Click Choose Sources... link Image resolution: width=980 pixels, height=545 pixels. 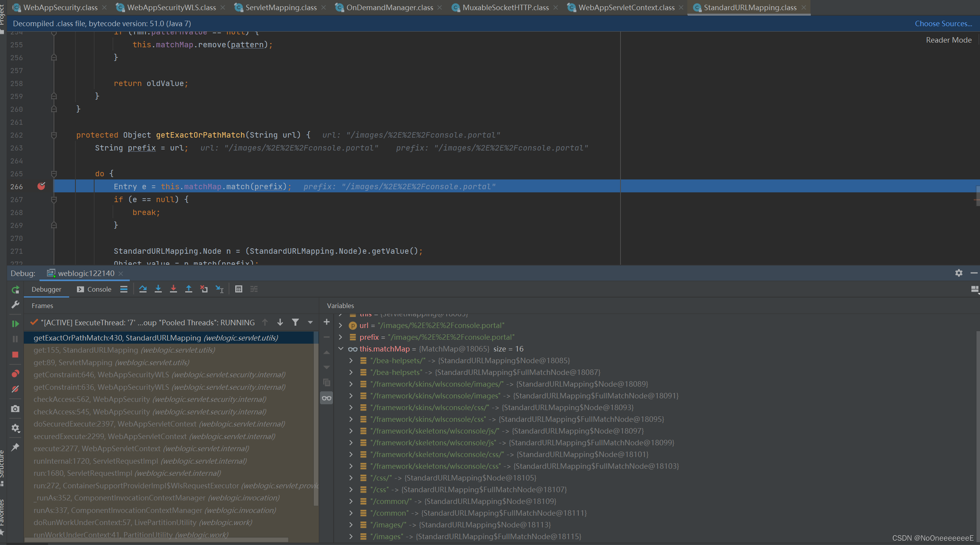(x=943, y=23)
